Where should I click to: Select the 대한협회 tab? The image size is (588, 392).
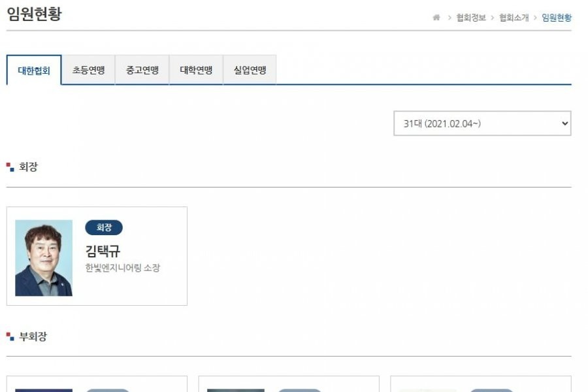click(34, 70)
